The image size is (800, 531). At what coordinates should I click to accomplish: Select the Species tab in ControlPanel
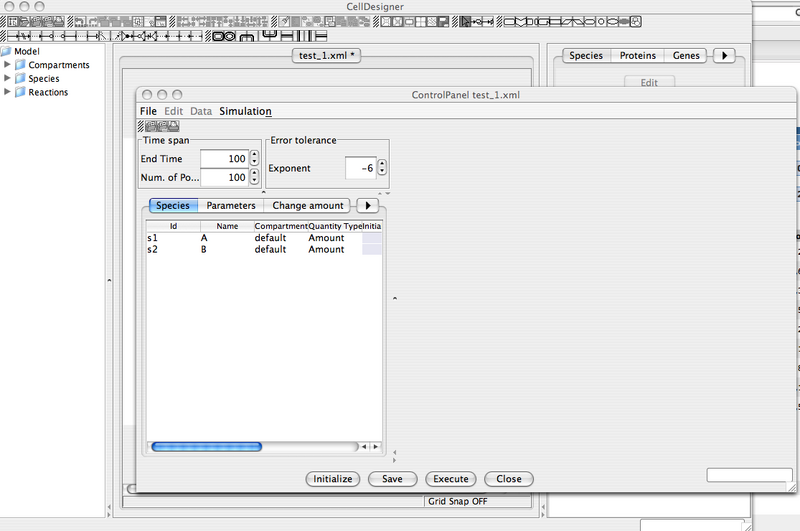(173, 205)
